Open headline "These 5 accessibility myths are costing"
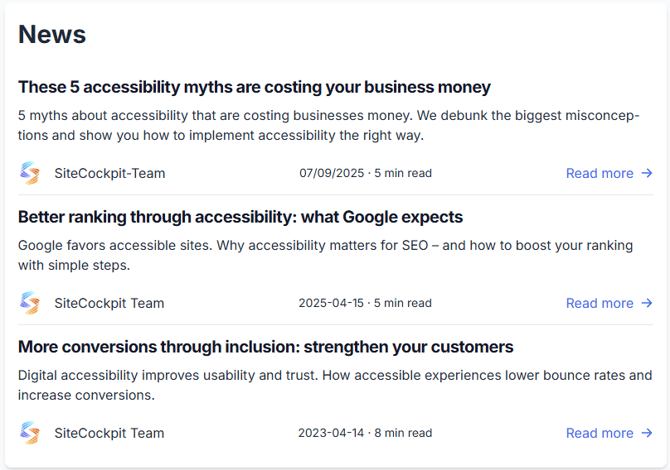Viewport: 670px width, 470px height. point(254,87)
